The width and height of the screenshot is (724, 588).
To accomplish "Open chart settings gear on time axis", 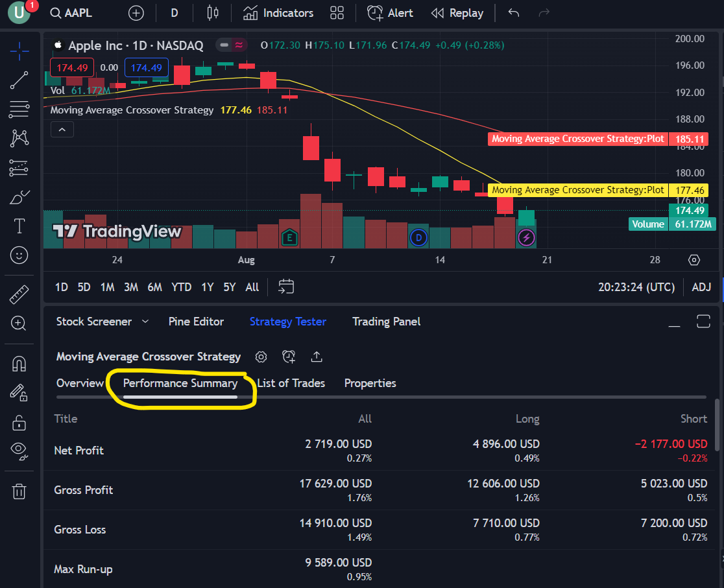I will pos(694,260).
